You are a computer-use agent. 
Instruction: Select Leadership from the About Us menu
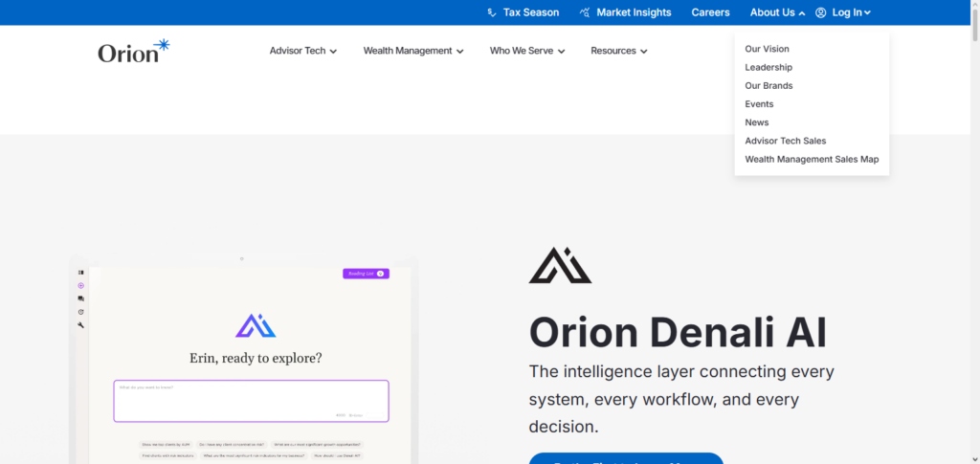pos(768,67)
